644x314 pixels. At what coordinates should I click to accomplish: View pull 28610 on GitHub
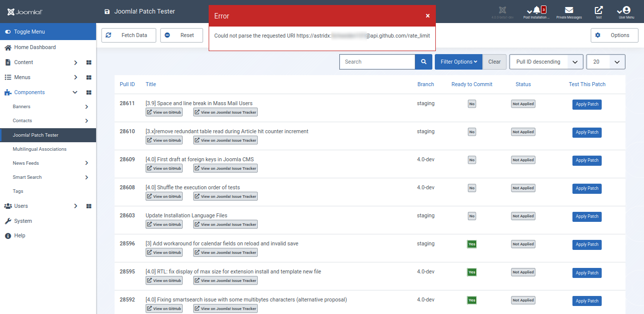pyautogui.click(x=164, y=140)
